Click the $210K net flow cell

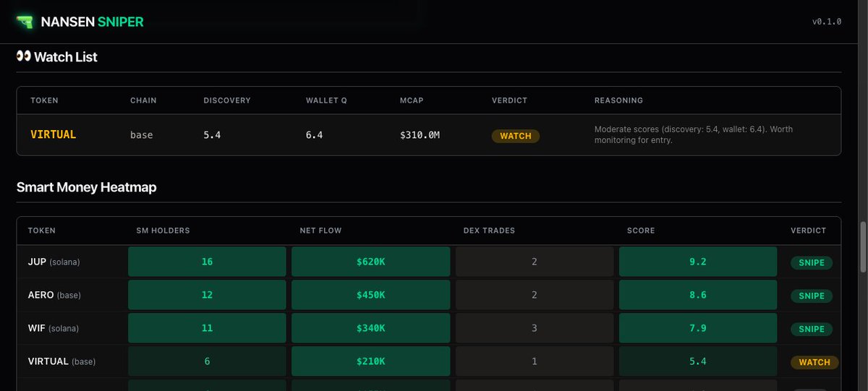371,361
